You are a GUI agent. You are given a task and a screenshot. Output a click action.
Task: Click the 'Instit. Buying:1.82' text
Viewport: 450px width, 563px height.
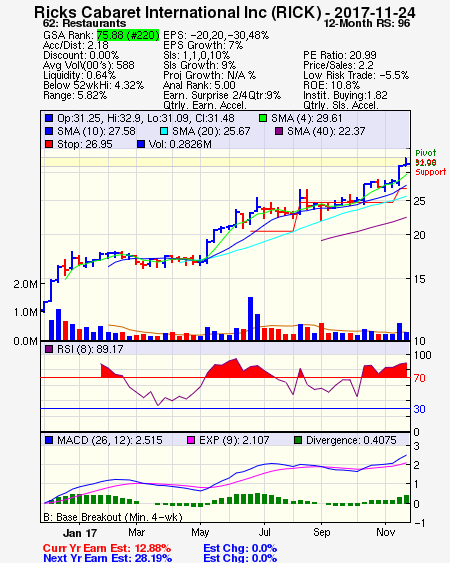pos(345,96)
